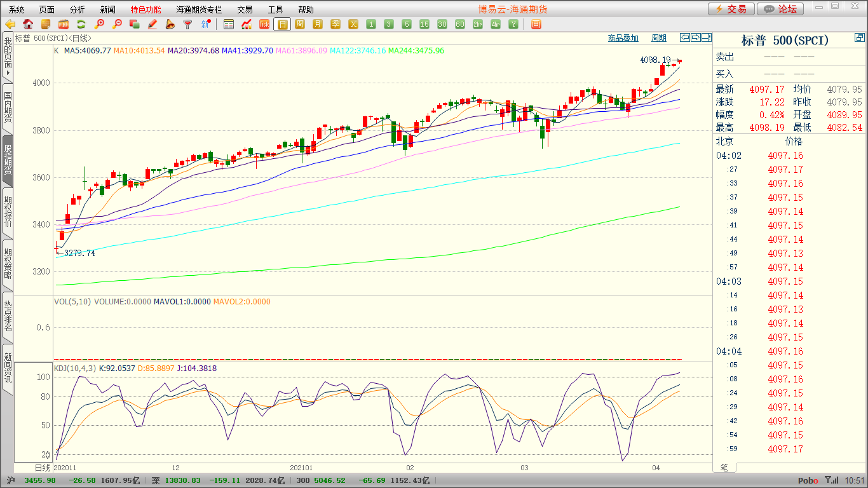Open the 特色功能 menu
868x488 pixels.
click(x=146, y=10)
